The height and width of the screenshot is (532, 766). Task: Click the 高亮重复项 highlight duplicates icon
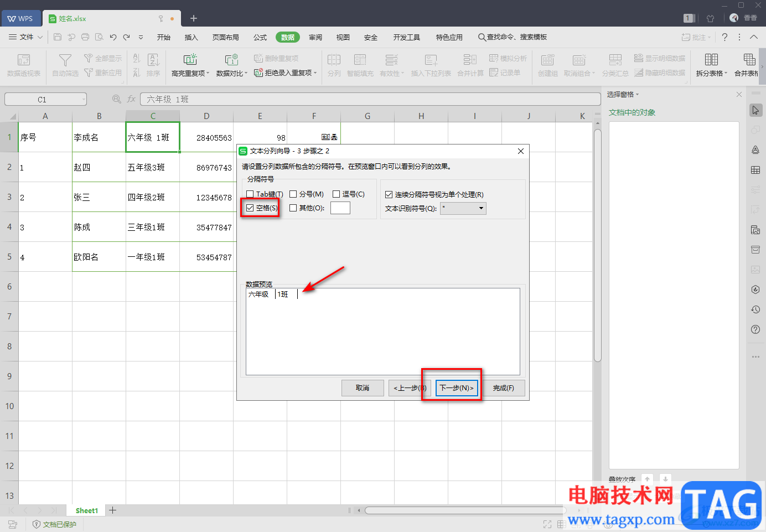[190, 60]
